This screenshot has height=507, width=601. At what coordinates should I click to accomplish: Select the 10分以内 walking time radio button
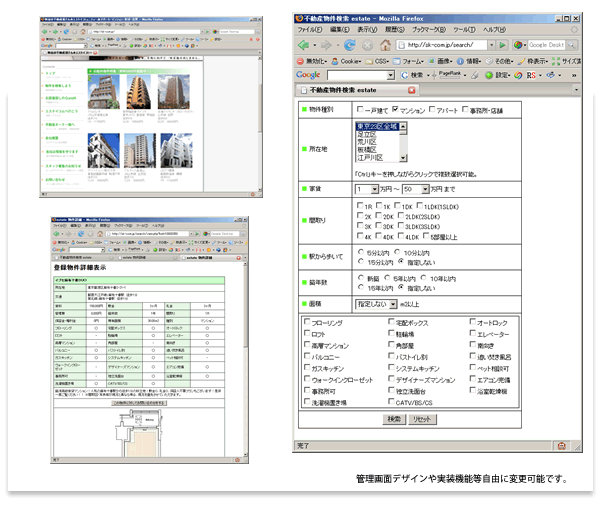point(397,252)
